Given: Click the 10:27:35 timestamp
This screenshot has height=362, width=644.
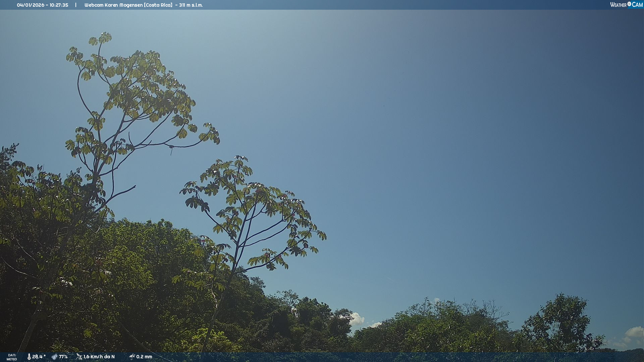Looking at the screenshot, I should point(59,5).
